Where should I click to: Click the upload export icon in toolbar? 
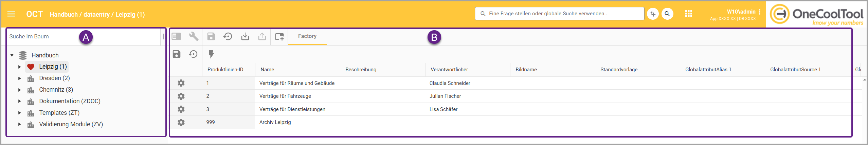pyautogui.click(x=262, y=36)
